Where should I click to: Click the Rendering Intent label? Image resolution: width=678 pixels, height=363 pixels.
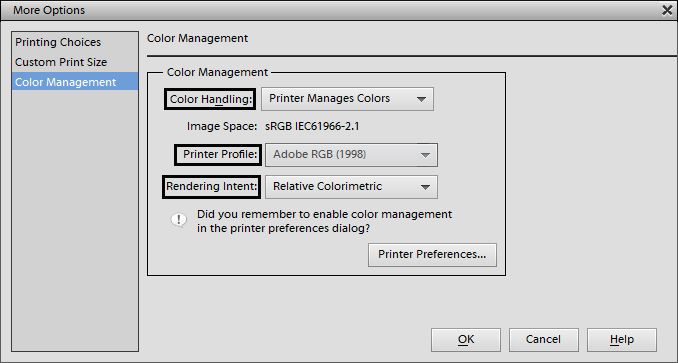(211, 187)
